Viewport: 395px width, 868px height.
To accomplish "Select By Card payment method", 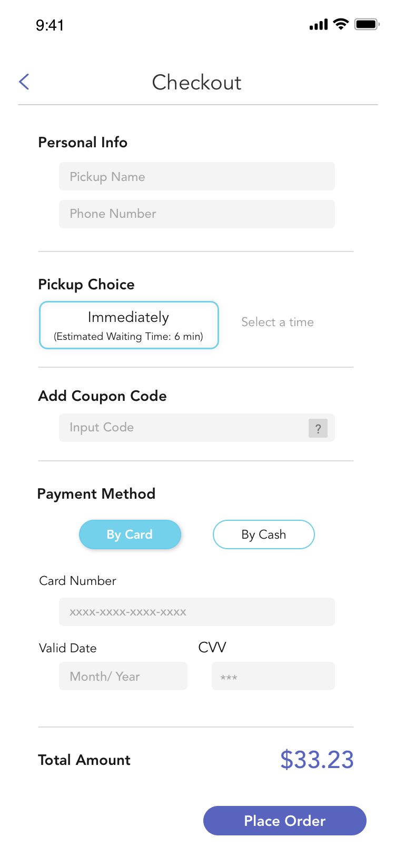I will tap(130, 534).
